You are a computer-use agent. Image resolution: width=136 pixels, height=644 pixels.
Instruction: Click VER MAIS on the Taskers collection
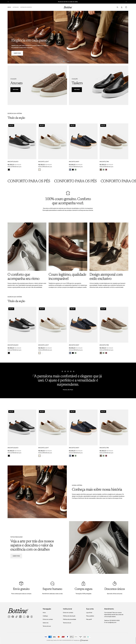click(77, 90)
